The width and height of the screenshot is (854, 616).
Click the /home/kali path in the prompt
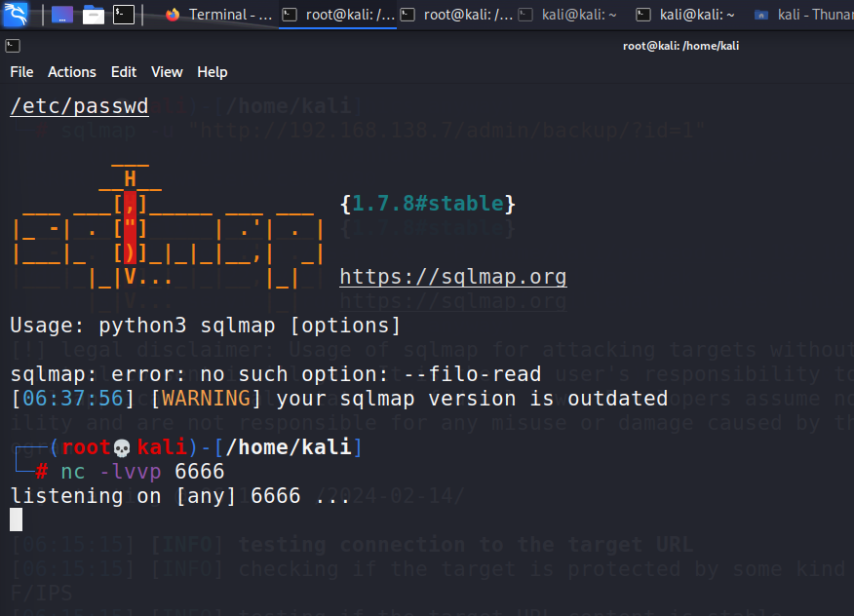289,447
